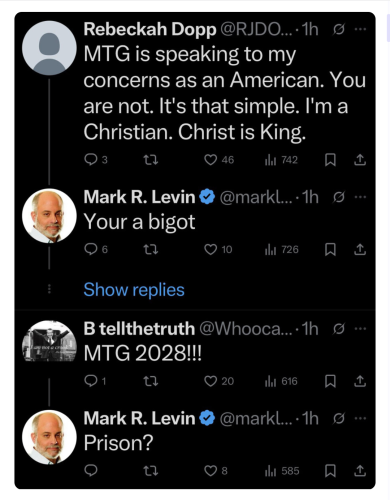
Task: Open Rebeckah Dopp's profile name link
Action: [x=150, y=29]
